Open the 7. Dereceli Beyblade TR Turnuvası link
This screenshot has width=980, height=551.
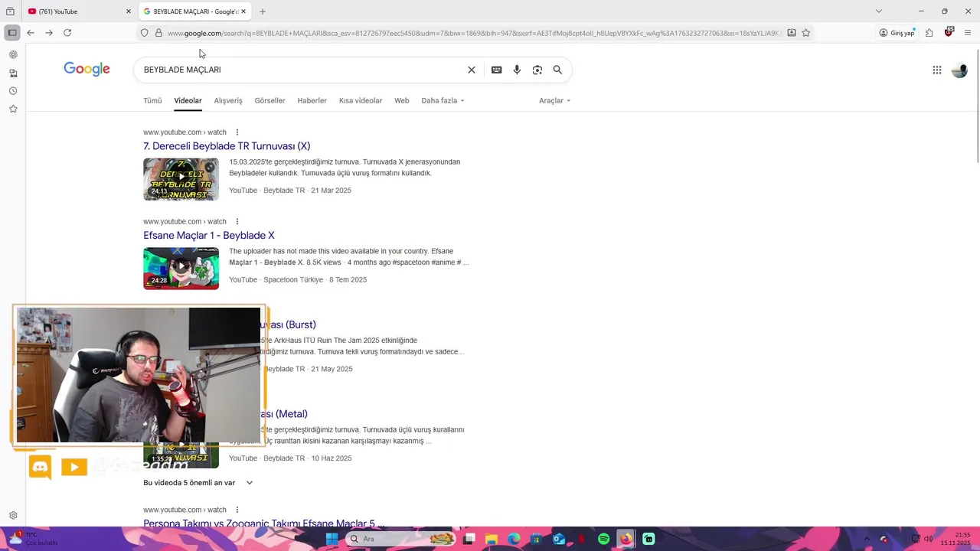[227, 146]
